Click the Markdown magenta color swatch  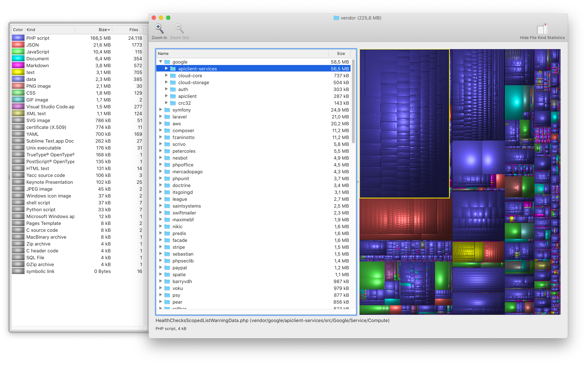point(18,65)
